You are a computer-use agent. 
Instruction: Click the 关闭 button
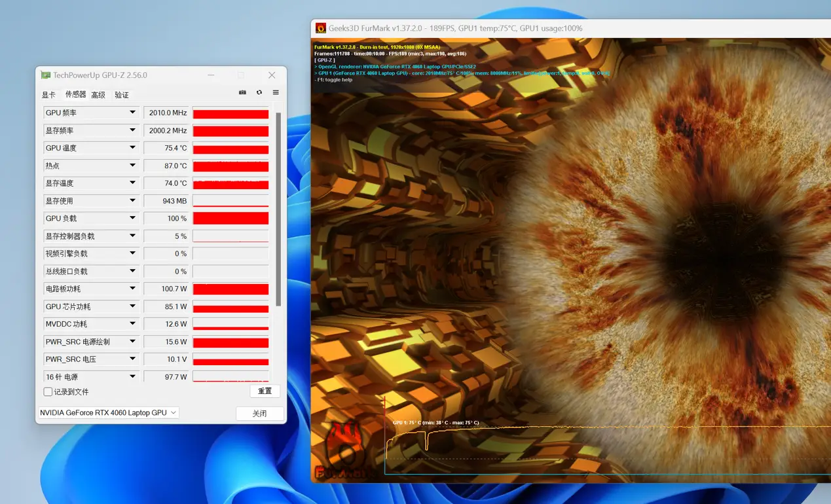259,414
